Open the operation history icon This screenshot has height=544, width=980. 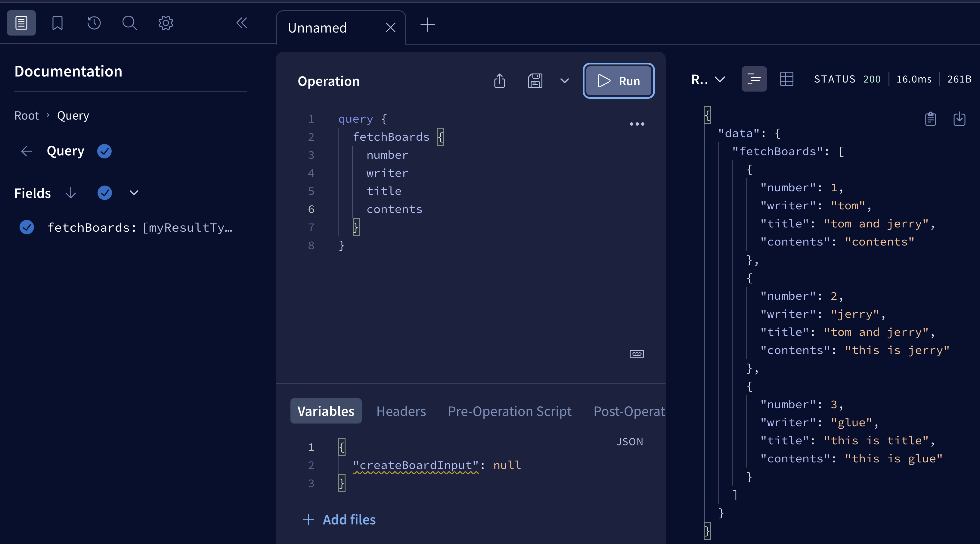pos(94,23)
